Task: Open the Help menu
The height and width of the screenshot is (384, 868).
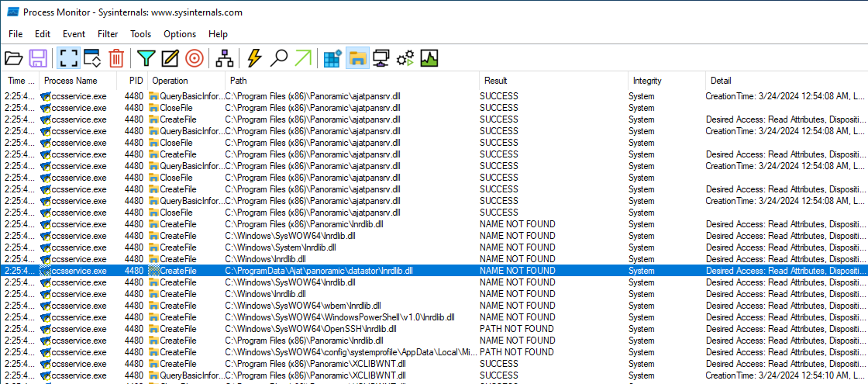Action: (218, 34)
